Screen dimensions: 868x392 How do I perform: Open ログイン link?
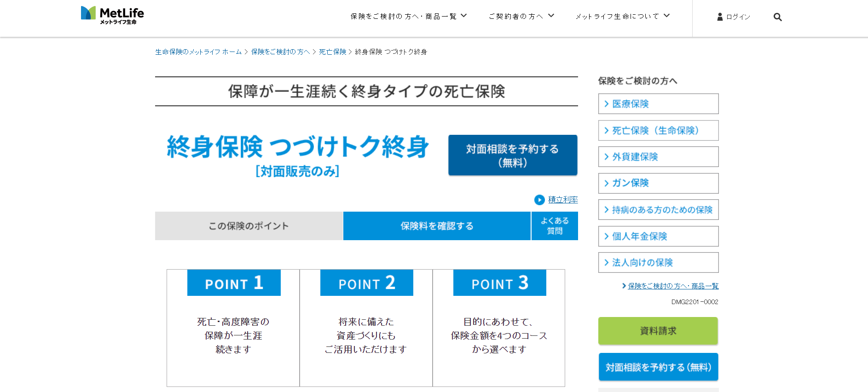738,17
